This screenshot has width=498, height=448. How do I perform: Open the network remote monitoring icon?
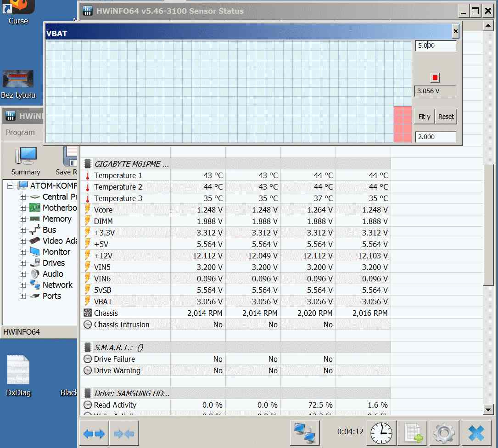tap(305, 433)
